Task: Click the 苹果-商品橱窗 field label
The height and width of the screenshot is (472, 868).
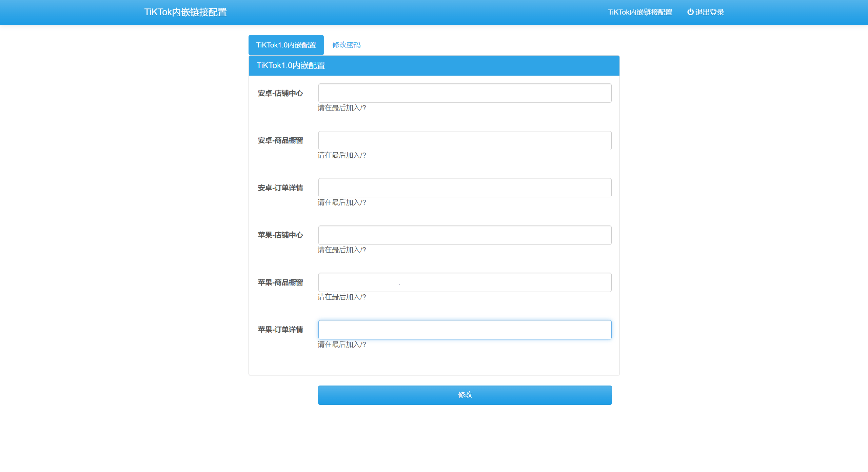Action: coord(280,282)
